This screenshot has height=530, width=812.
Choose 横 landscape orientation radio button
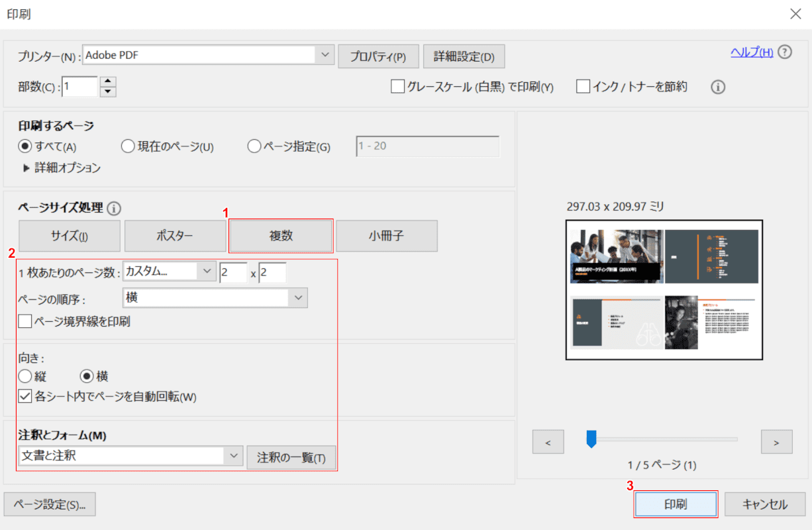coord(87,376)
